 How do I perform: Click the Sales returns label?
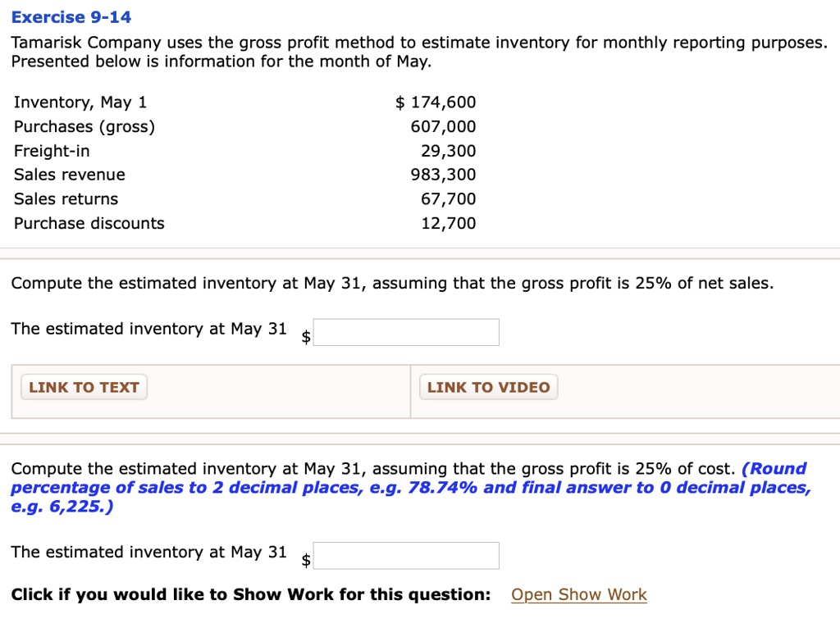pos(65,198)
